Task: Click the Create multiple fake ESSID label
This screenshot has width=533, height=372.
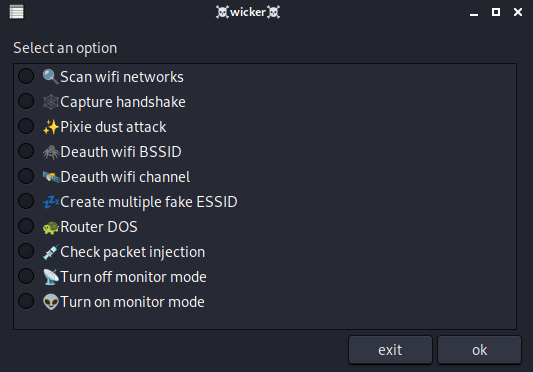Action: (x=149, y=202)
